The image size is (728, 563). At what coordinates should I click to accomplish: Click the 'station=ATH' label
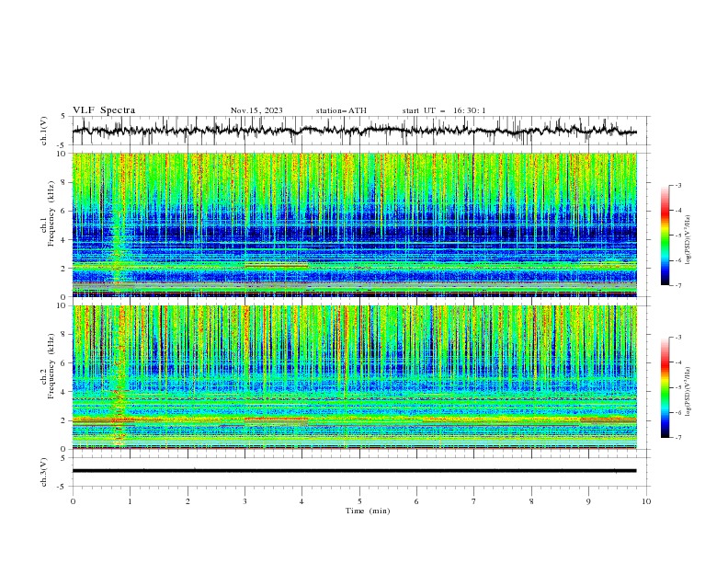tap(341, 110)
